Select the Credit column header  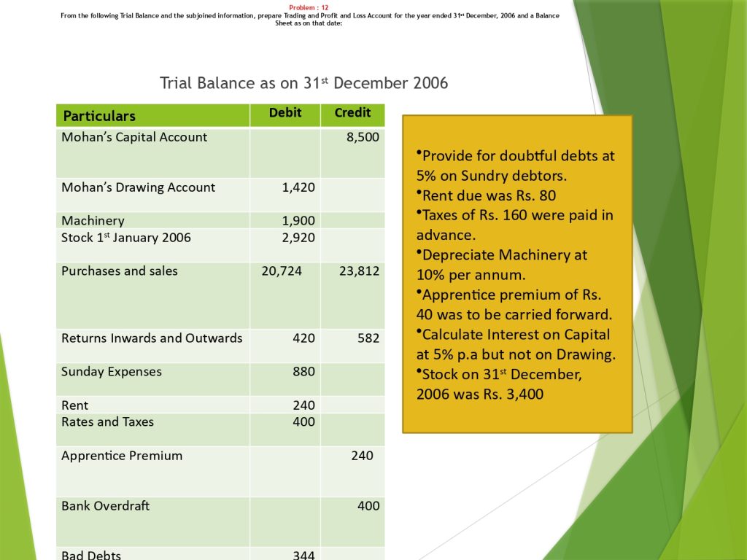[352, 113]
